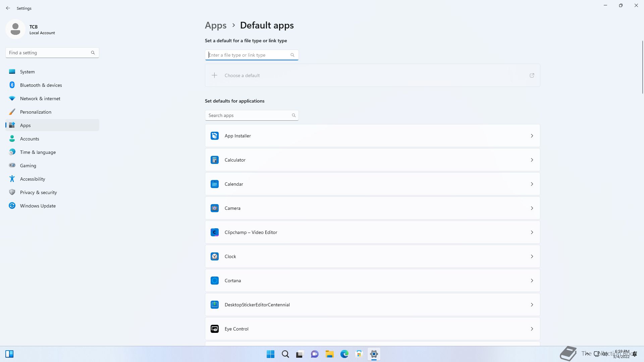Image resolution: width=644 pixels, height=362 pixels.
Task: Open Task View on the taskbar
Action: point(300,354)
